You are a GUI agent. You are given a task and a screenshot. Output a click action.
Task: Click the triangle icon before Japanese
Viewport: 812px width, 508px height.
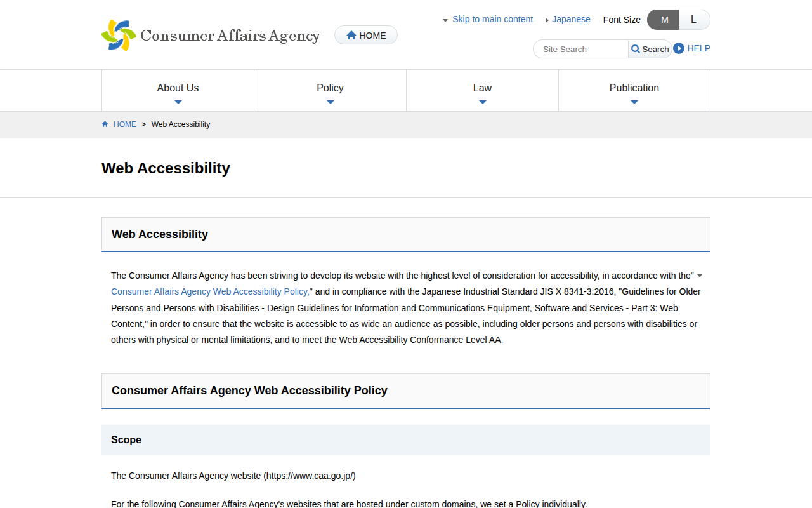[547, 20]
